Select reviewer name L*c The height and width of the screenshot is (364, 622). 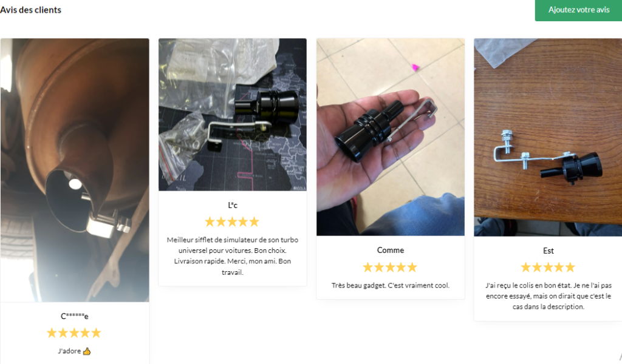[233, 205]
